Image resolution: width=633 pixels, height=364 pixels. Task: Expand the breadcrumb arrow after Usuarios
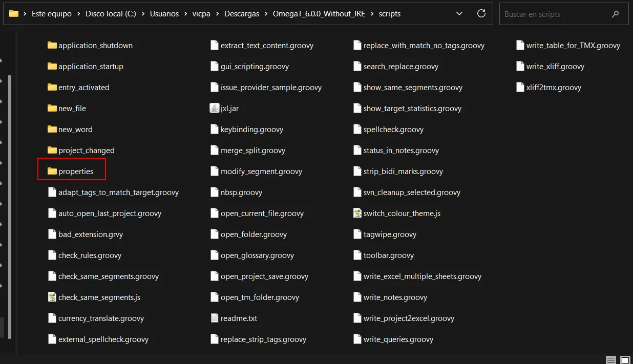tap(185, 14)
